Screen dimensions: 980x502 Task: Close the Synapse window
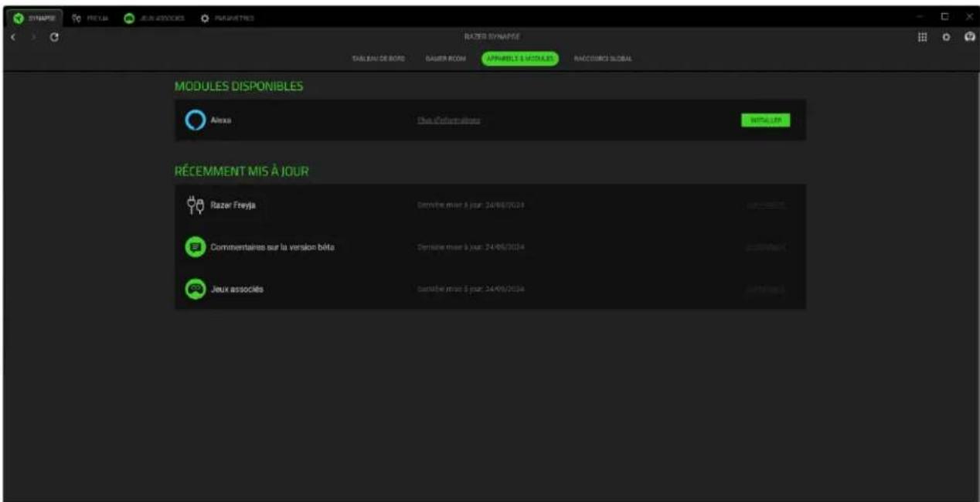tap(968, 17)
